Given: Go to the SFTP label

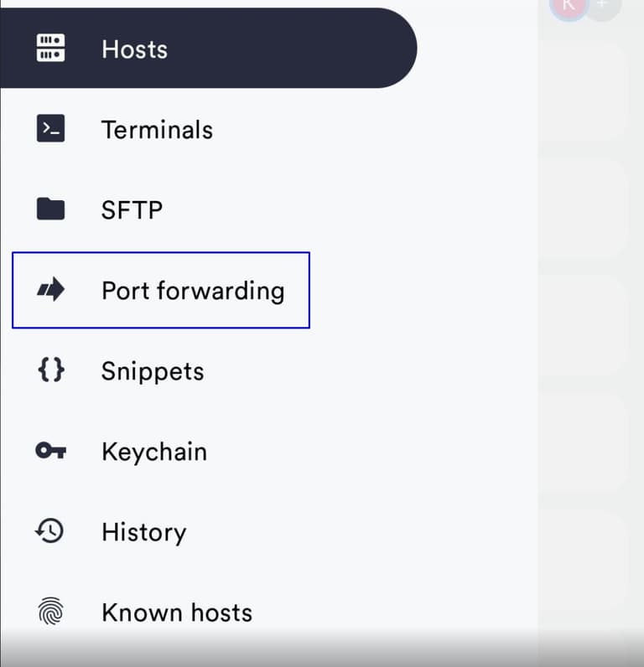Looking at the screenshot, I should pyautogui.click(x=132, y=209).
